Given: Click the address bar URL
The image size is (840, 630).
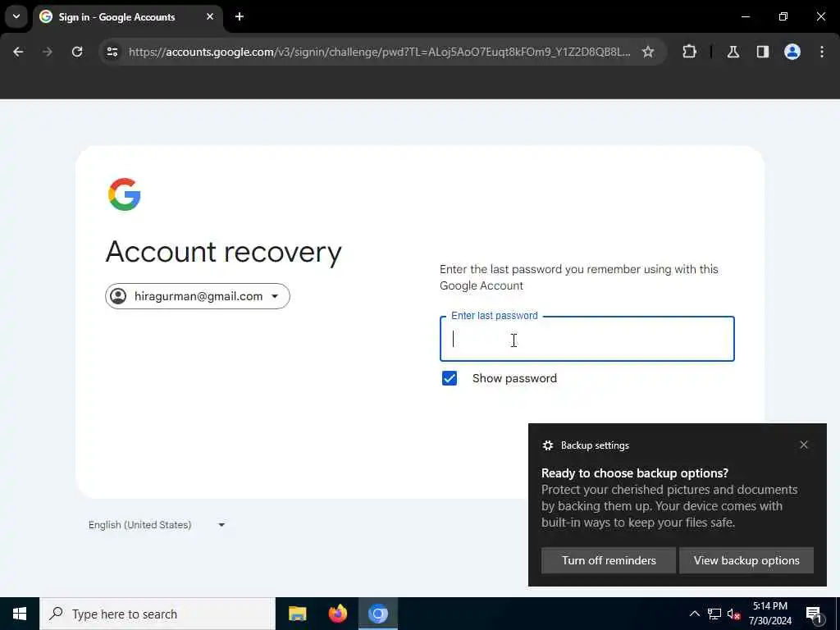Looking at the screenshot, I should pyautogui.click(x=379, y=52).
